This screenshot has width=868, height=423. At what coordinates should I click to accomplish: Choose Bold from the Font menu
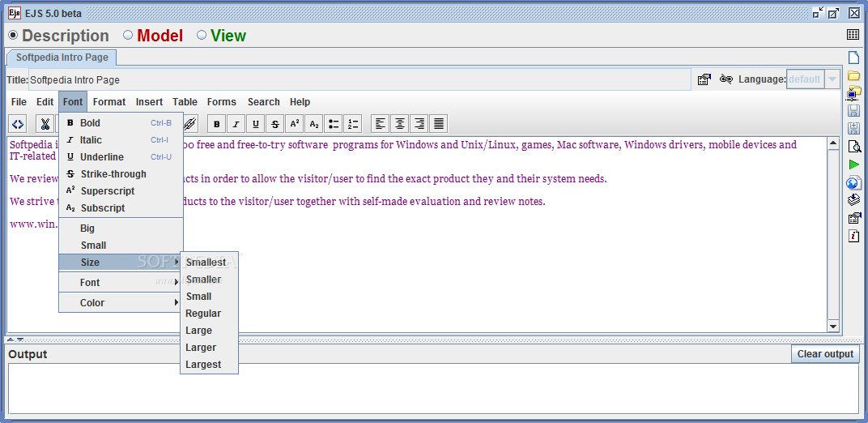pyautogui.click(x=121, y=123)
